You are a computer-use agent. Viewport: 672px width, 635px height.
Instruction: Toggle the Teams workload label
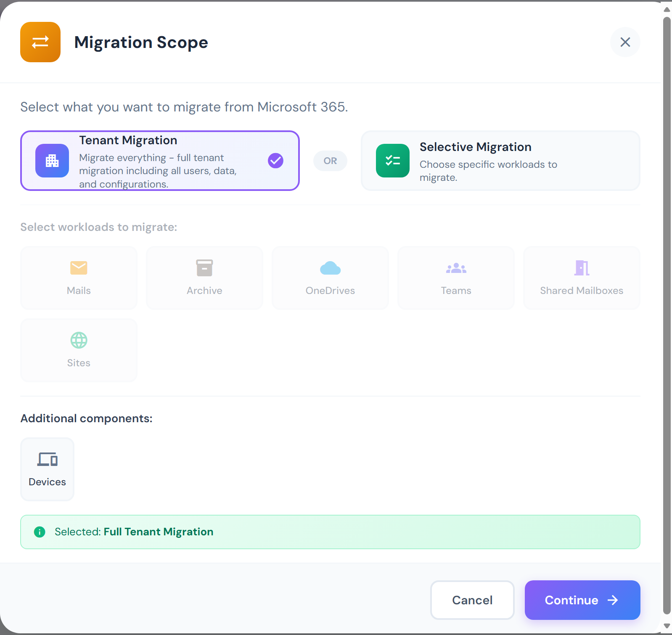pos(456,291)
